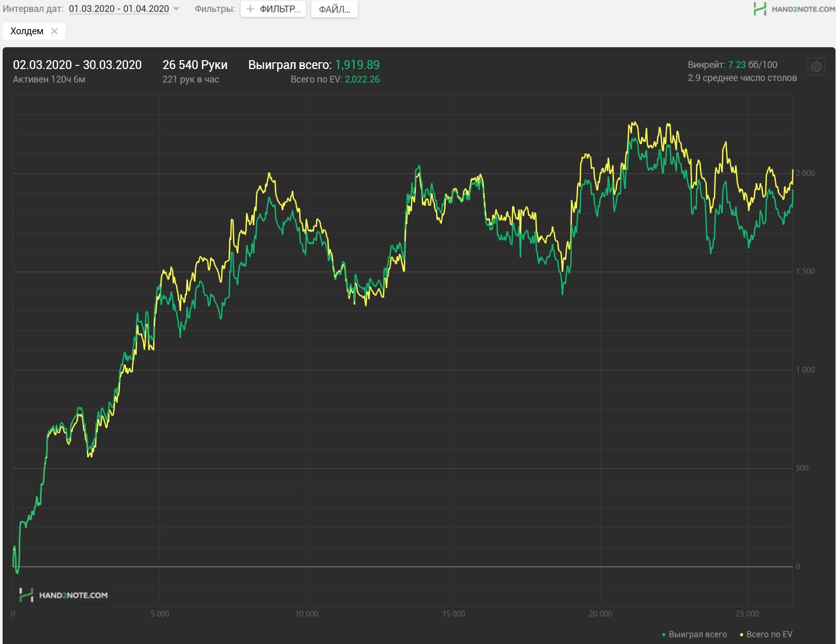
Task: Click the 10 000 x-axis label
Action: tap(307, 614)
